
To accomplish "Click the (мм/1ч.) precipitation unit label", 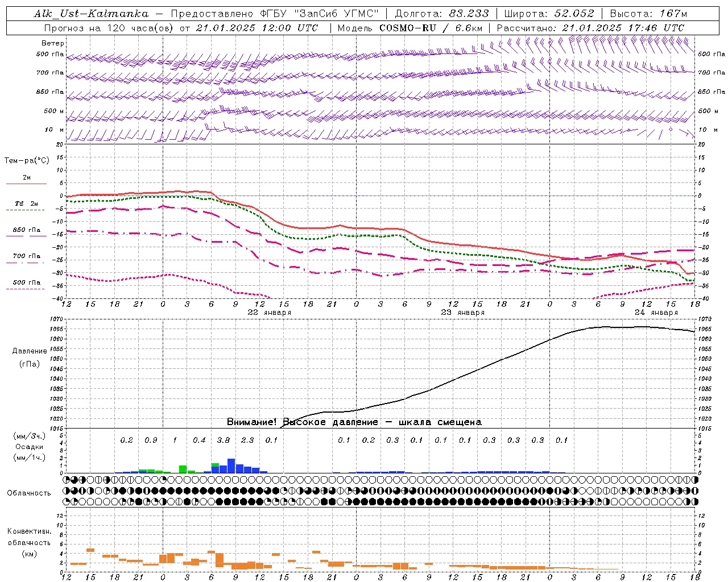I will tap(30, 458).
